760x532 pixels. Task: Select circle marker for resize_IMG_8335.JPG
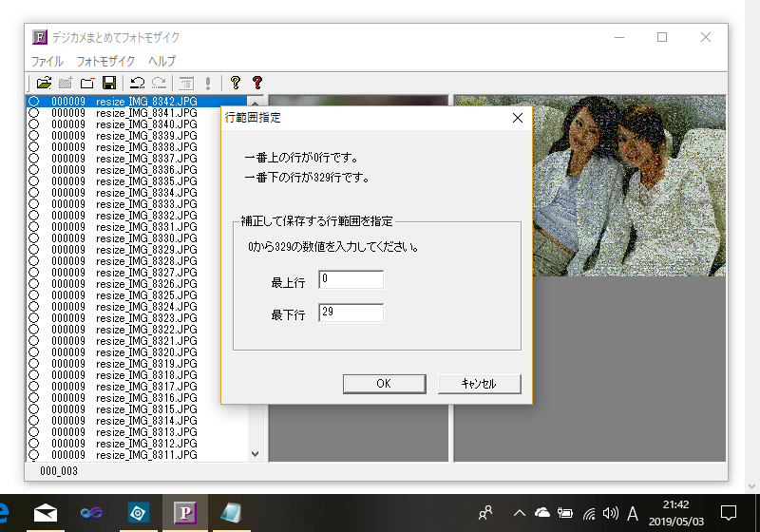(34, 181)
